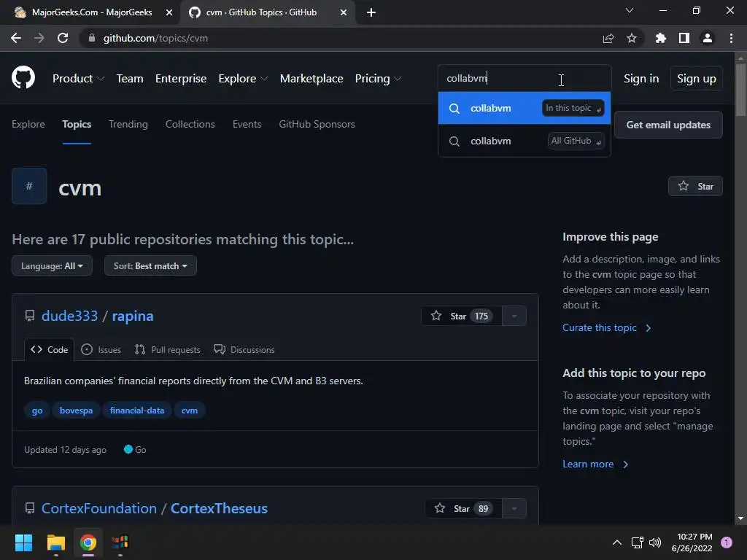Click the site lock icon in address bar
Image resolution: width=747 pixels, height=560 pixels.
92,38
